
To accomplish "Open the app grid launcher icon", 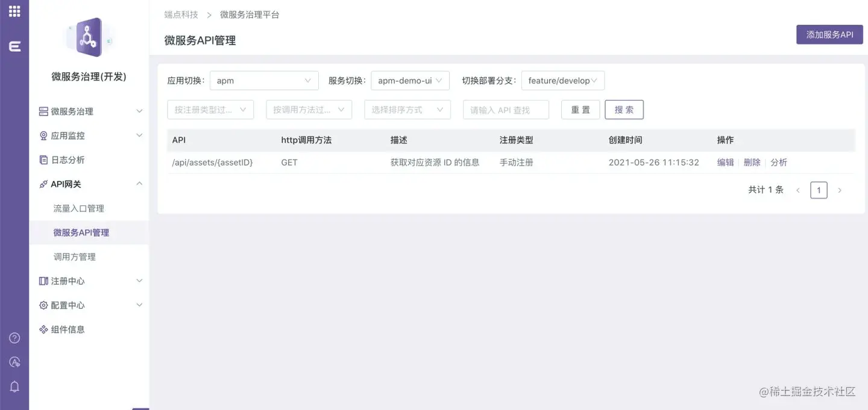I will (x=14, y=11).
